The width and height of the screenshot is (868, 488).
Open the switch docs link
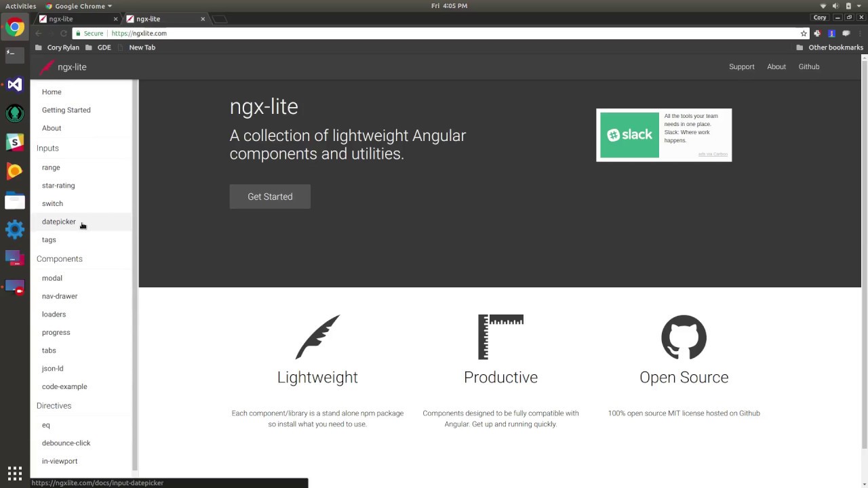click(52, 203)
